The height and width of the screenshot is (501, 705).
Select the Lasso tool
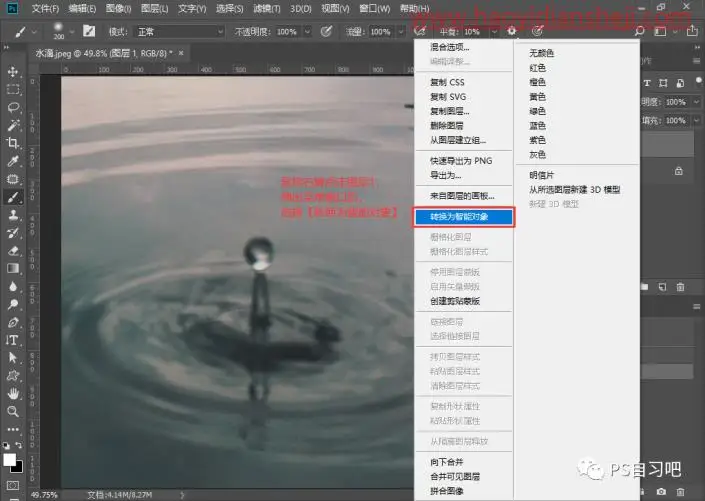point(13,107)
